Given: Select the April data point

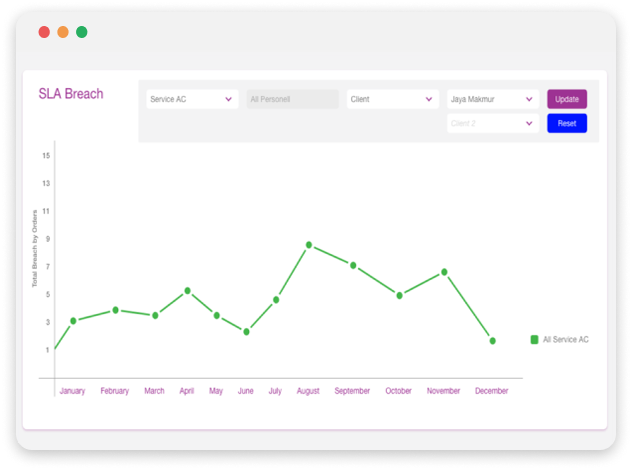Looking at the screenshot, I should 187,291.
